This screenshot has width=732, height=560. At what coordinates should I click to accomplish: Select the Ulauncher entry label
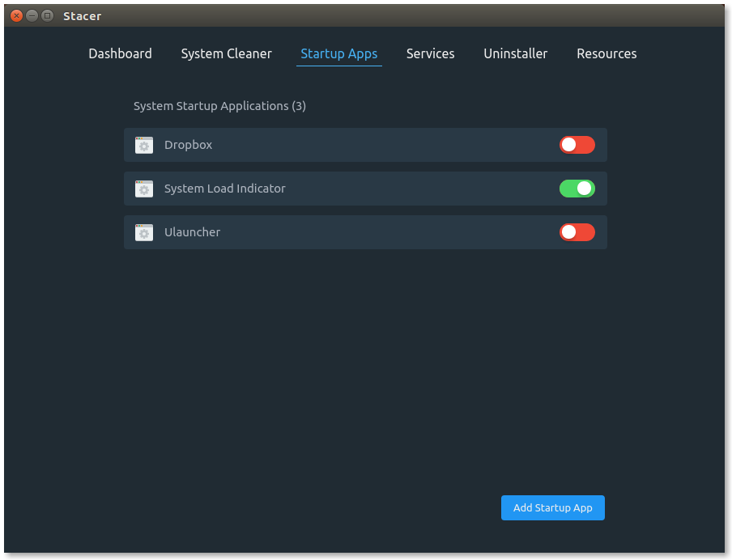(x=193, y=232)
